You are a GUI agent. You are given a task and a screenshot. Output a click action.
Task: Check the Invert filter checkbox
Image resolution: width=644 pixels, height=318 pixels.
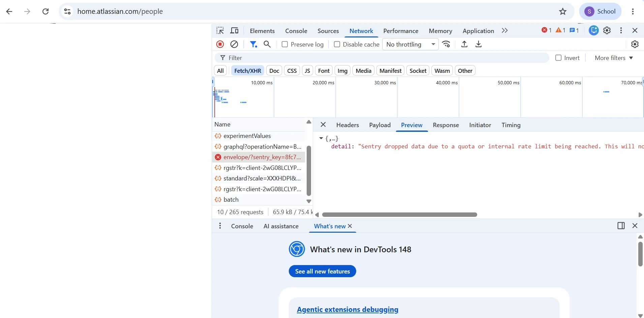pyautogui.click(x=558, y=58)
